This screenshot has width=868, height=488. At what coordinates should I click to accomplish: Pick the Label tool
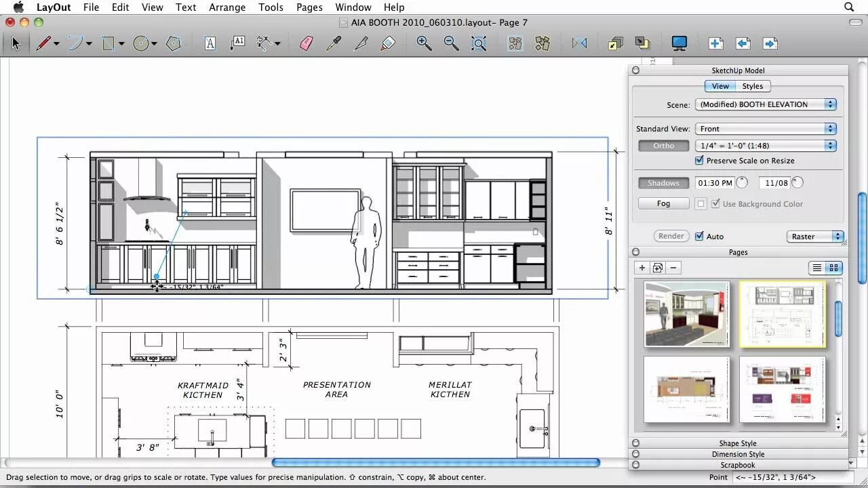(237, 43)
